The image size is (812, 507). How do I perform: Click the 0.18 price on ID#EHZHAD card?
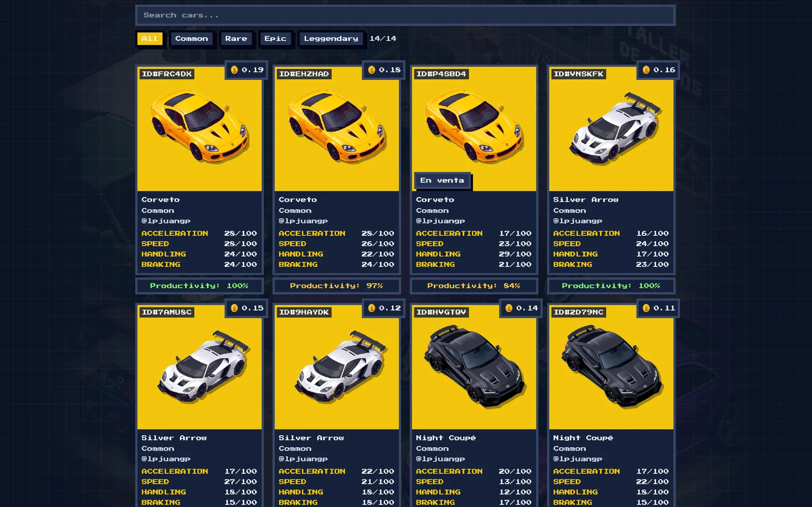pyautogui.click(x=390, y=70)
